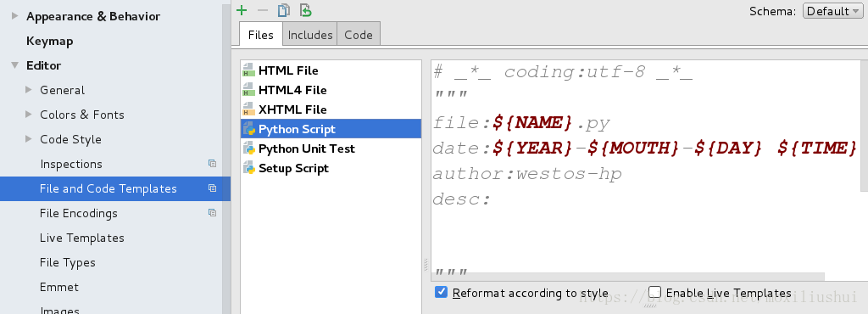Open the Schema dropdown
The image size is (868, 314).
click(832, 11)
